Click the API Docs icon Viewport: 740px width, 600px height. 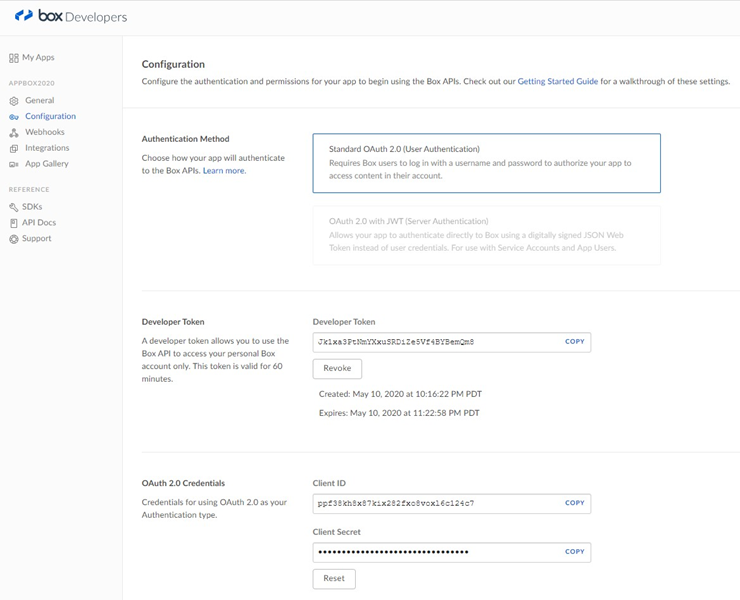pos(14,223)
